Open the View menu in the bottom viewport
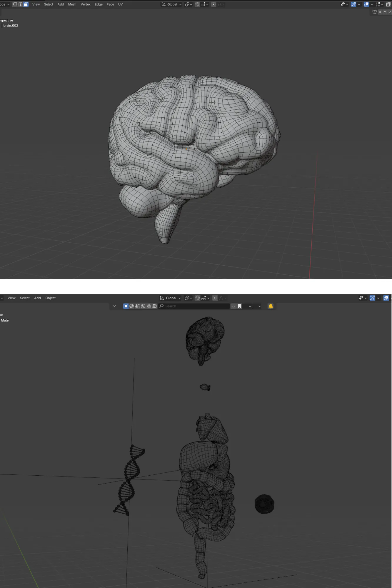 pyautogui.click(x=11, y=298)
